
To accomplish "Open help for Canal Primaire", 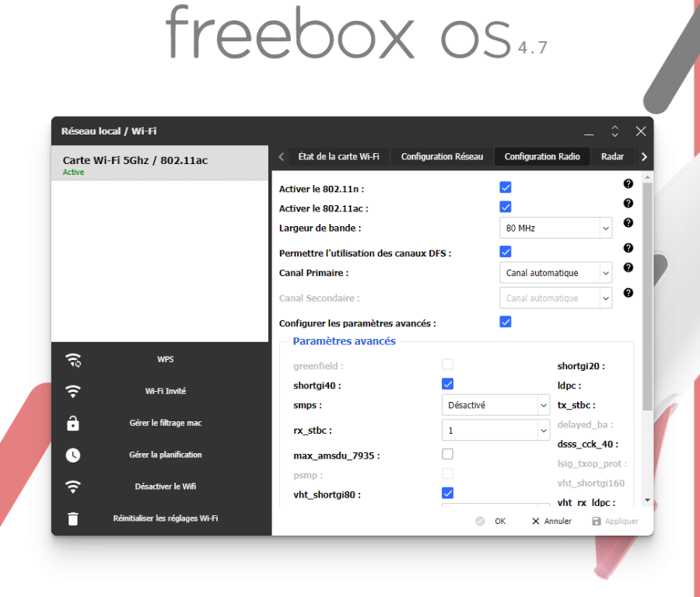I will 628,267.
